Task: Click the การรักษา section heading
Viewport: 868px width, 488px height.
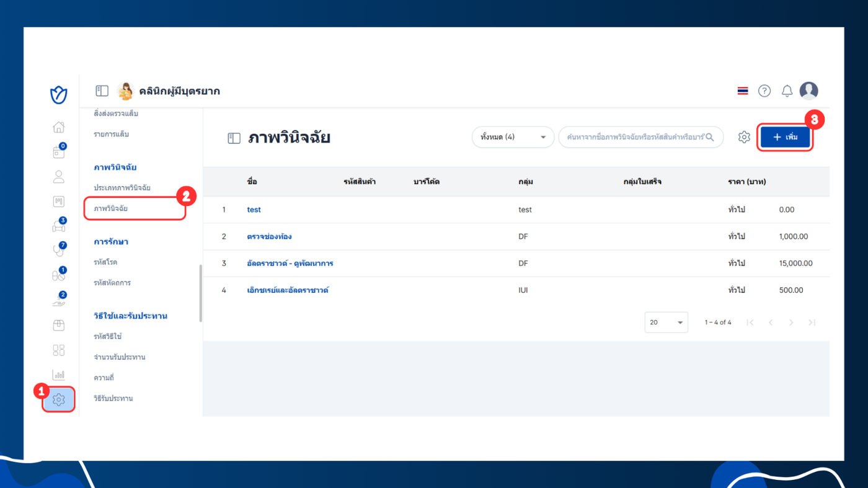Action: [x=111, y=241]
